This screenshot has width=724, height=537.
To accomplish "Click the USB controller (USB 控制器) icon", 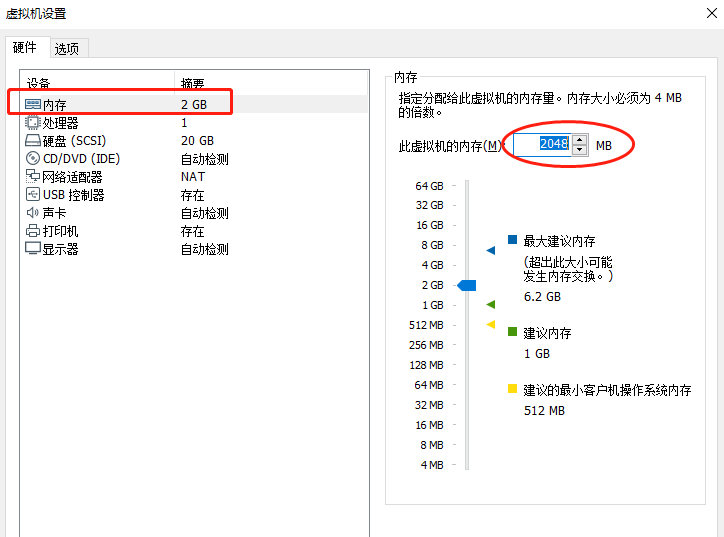I will [33, 194].
